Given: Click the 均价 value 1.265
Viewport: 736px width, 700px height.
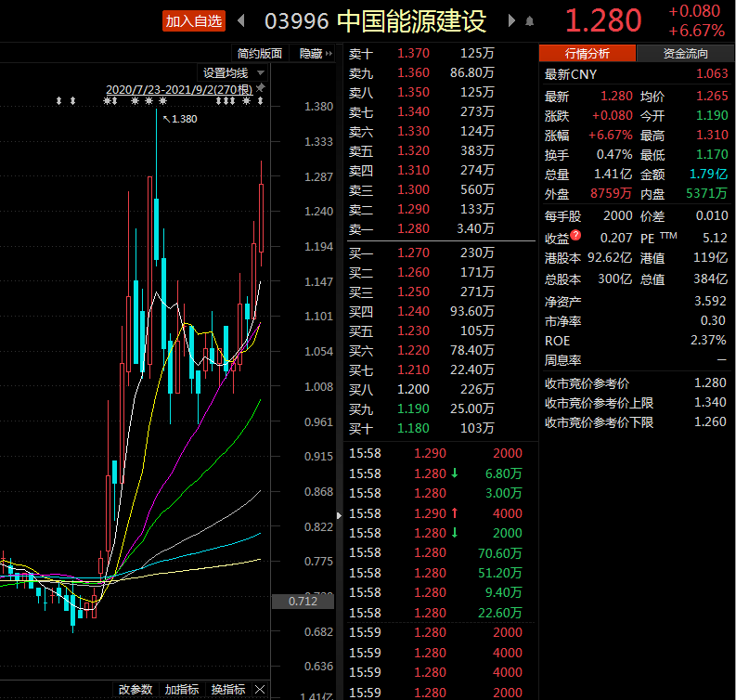Looking at the screenshot, I should pos(712,96).
